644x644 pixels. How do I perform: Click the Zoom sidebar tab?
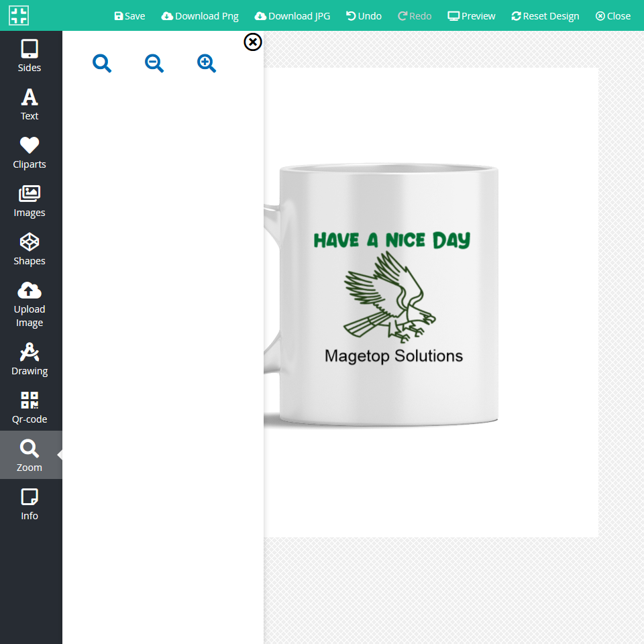click(30, 455)
